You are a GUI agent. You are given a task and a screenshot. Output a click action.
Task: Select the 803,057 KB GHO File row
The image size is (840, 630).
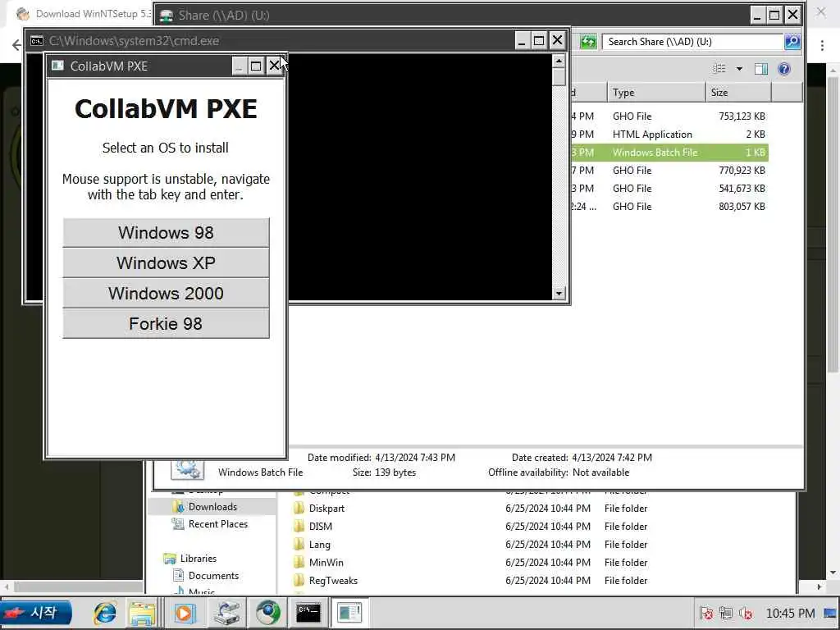click(x=668, y=207)
